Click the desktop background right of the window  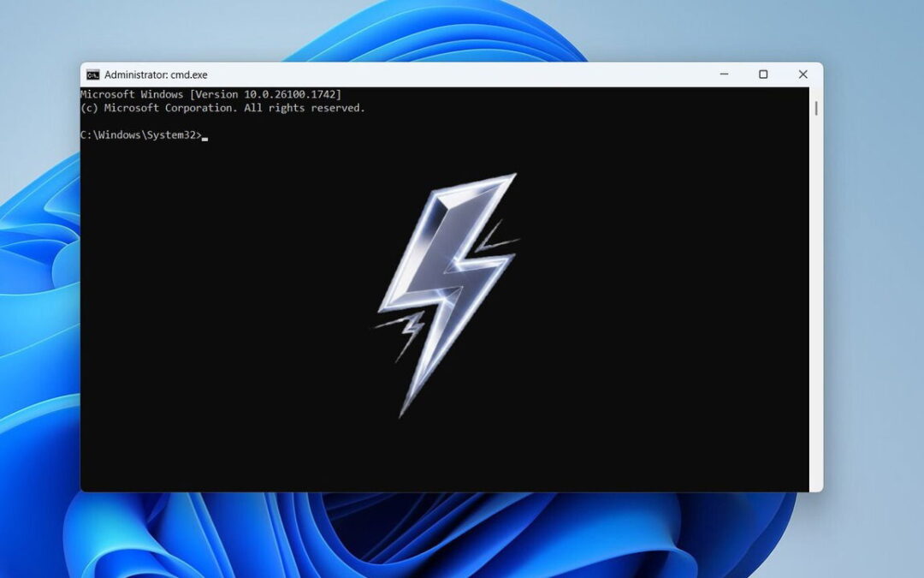click(x=873, y=300)
